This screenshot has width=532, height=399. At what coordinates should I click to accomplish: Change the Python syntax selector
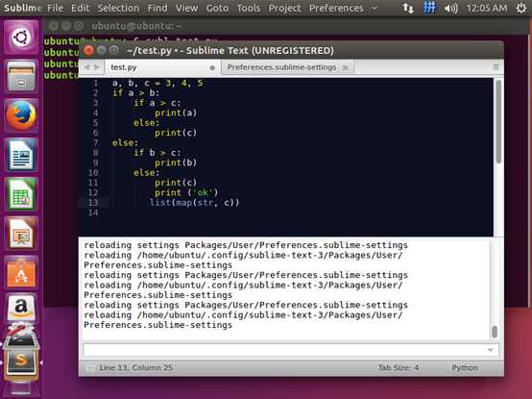click(x=465, y=368)
